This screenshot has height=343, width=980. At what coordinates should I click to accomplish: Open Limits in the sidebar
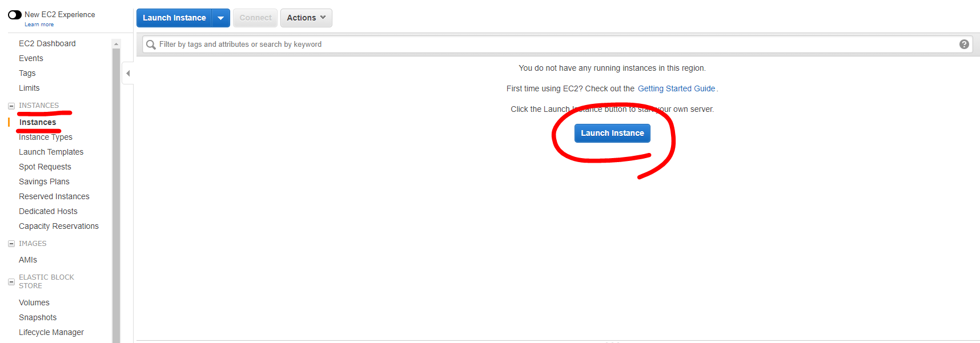click(x=29, y=88)
